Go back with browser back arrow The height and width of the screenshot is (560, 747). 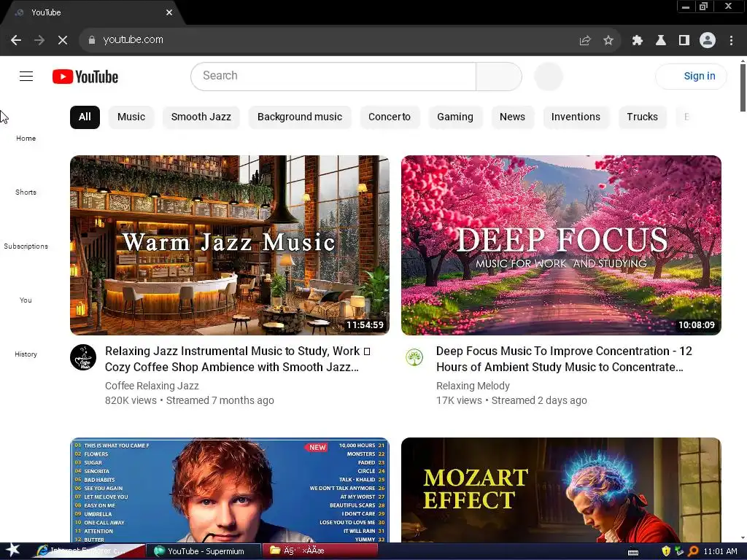pos(16,40)
